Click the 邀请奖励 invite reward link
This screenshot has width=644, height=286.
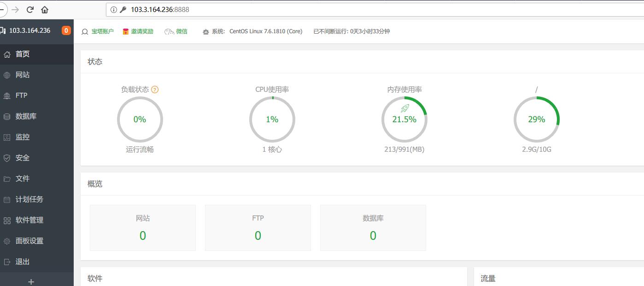(142, 31)
